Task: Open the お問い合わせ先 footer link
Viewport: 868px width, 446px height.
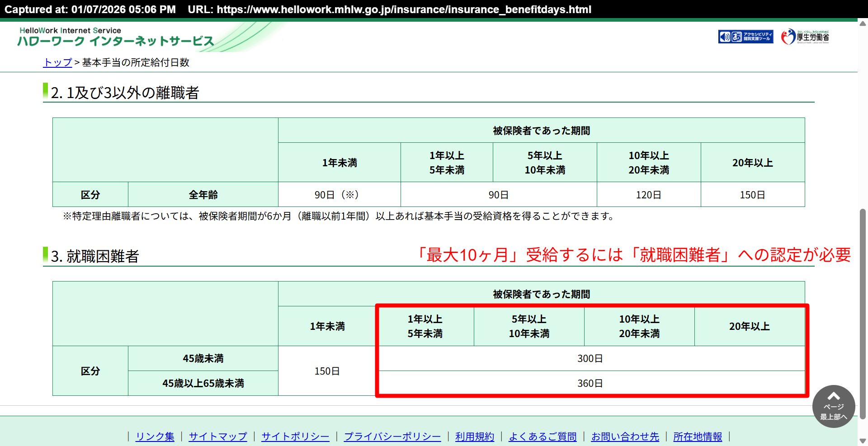Action: pyautogui.click(x=625, y=437)
